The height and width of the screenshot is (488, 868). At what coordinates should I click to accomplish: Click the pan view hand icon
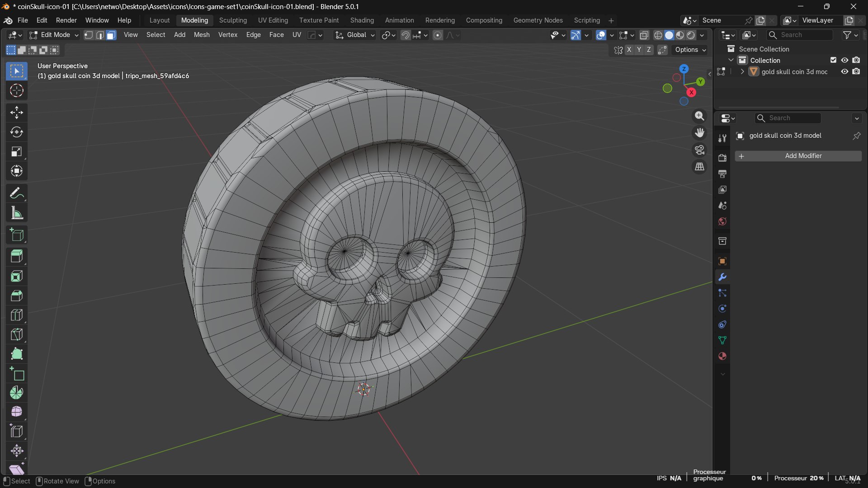[x=699, y=133]
